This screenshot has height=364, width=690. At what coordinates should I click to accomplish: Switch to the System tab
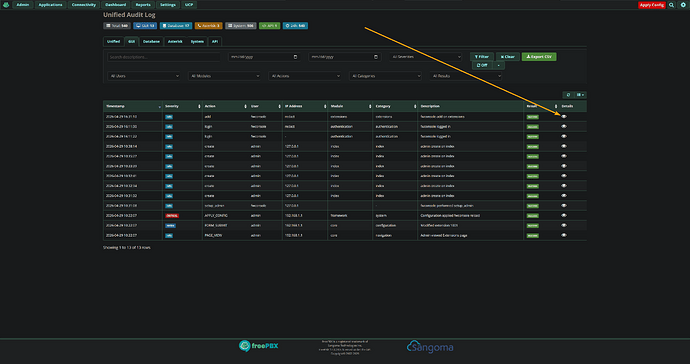tap(197, 41)
